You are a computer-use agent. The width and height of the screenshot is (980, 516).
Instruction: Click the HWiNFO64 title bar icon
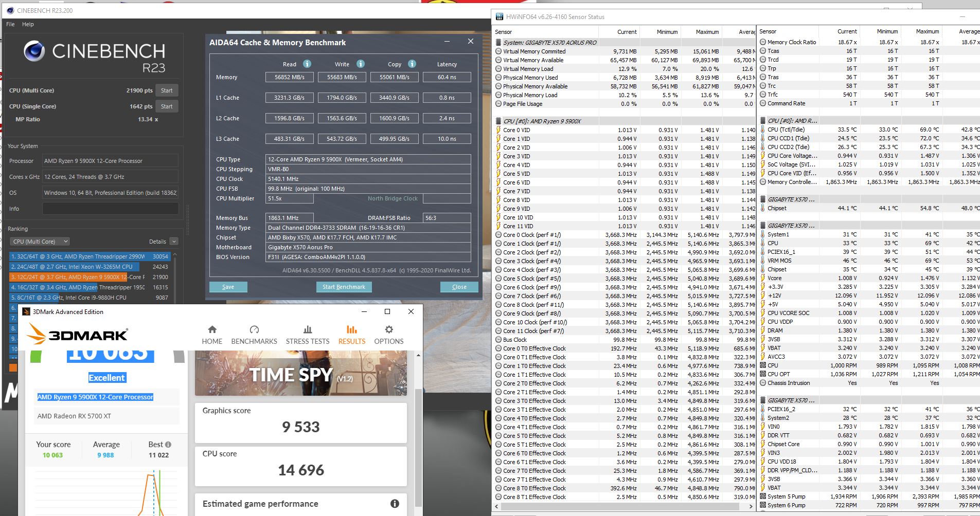(499, 17)
